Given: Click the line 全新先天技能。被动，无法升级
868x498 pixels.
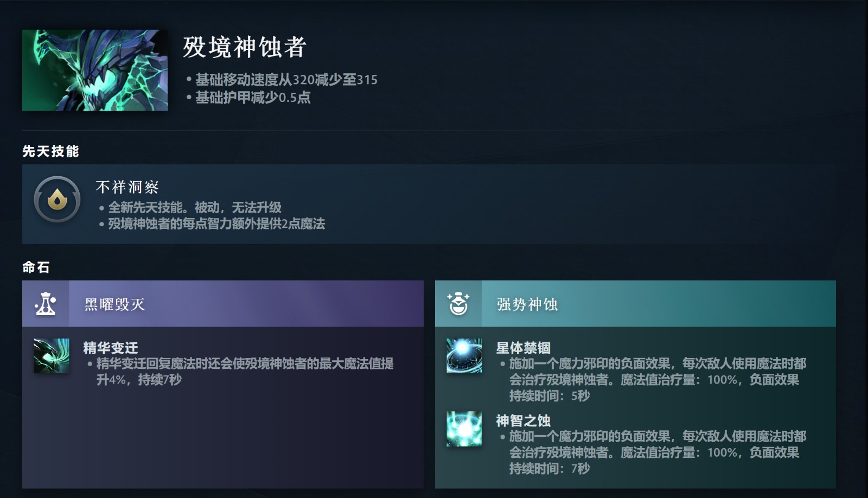Looking at the screenshot, I should pos(195,207).
